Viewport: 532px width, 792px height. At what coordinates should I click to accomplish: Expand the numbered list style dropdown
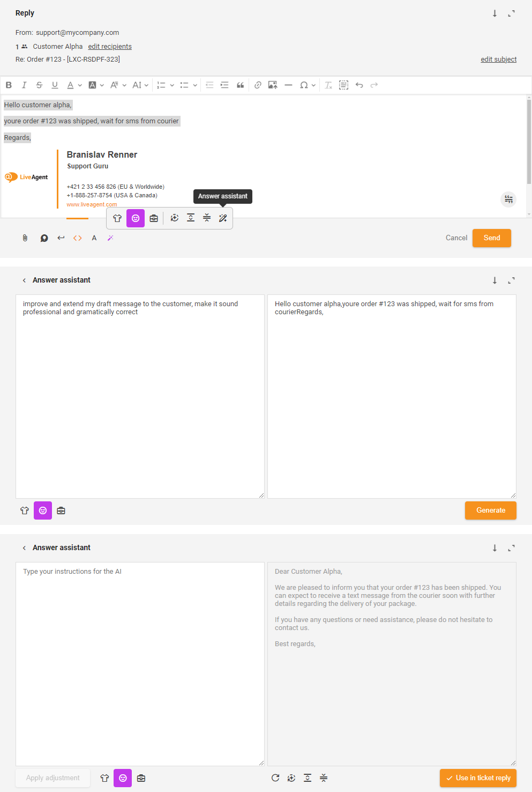172,85
